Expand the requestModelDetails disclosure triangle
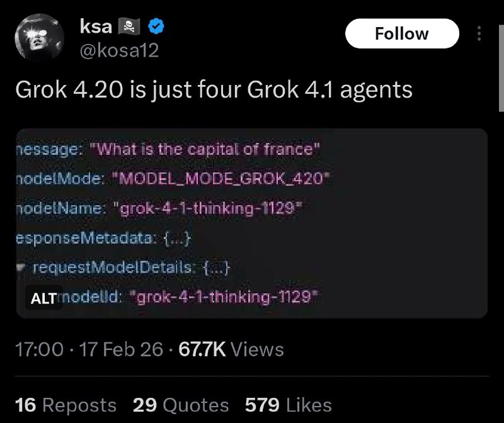504x423 pixels. point(21,269)
